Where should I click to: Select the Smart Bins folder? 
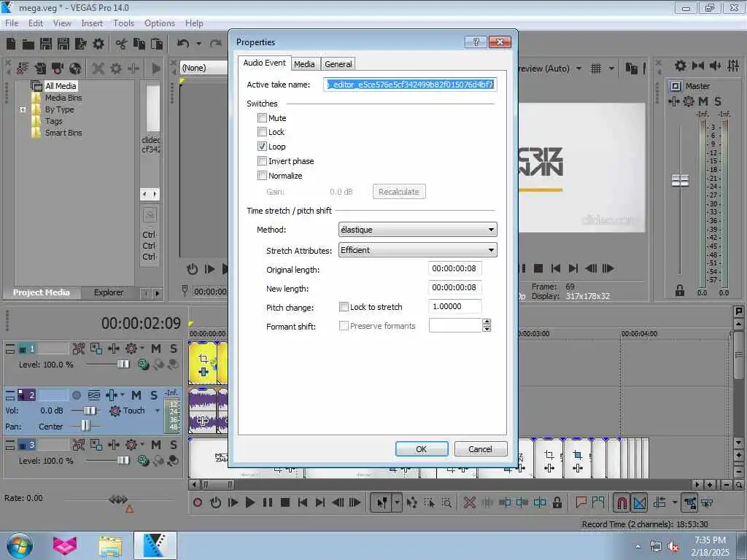coord(63,133)
